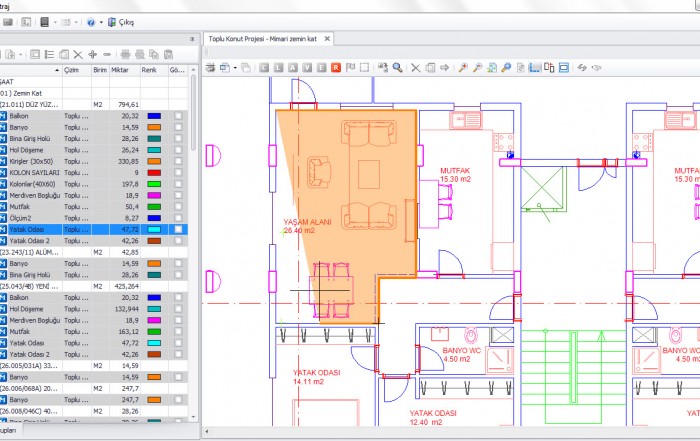Open the help icon dropdown arrow
The width and height of the screenshot is (700, 441).
(x=101, y=21)
